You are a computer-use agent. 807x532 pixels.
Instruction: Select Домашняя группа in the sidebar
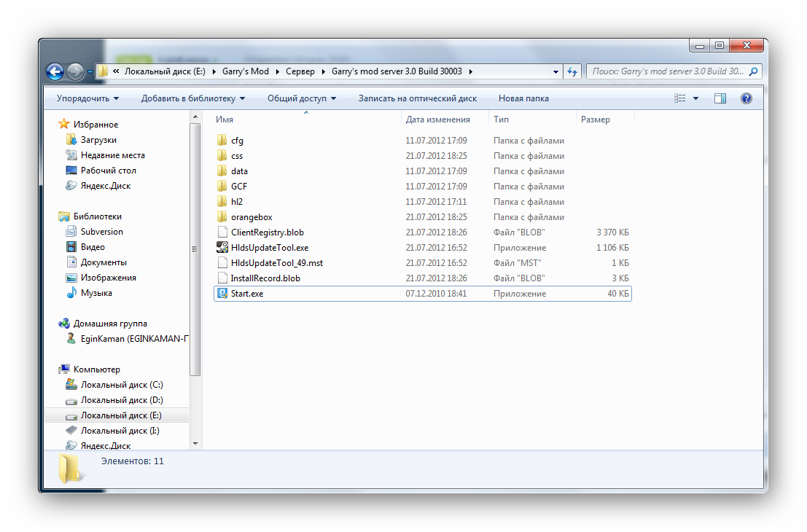[109, 323]
